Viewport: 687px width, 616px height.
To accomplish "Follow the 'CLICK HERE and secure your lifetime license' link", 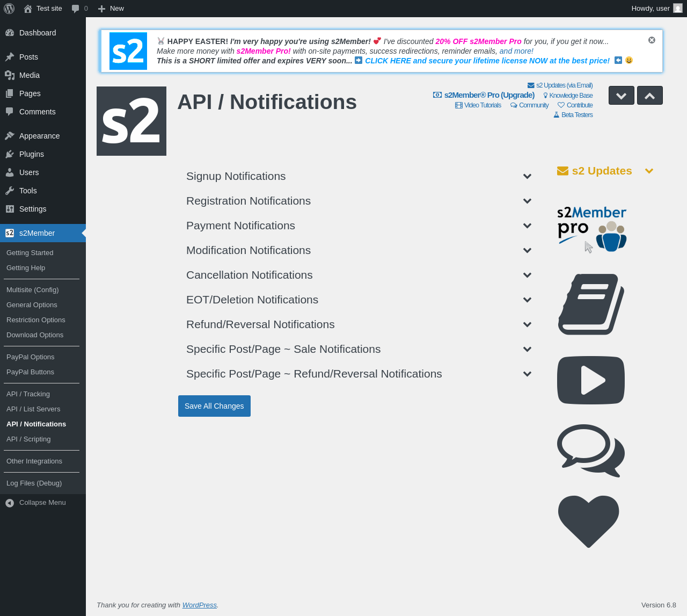I will click(x=487, y=61).
